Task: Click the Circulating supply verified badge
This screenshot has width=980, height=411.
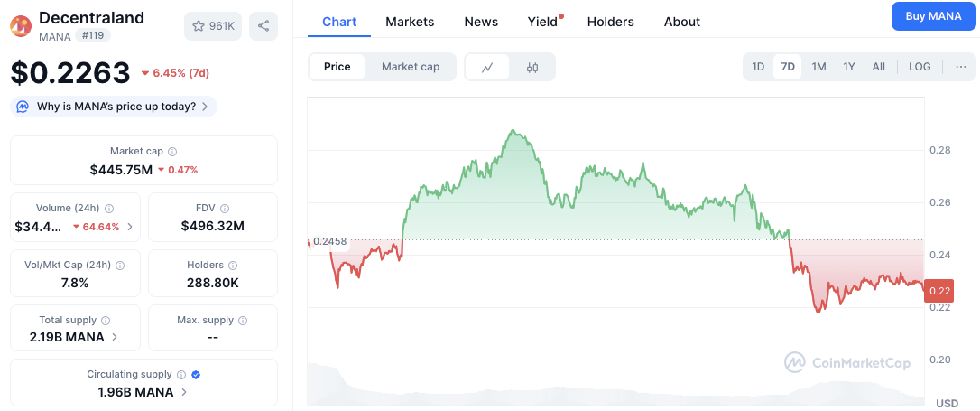Action: pos(196,374)
